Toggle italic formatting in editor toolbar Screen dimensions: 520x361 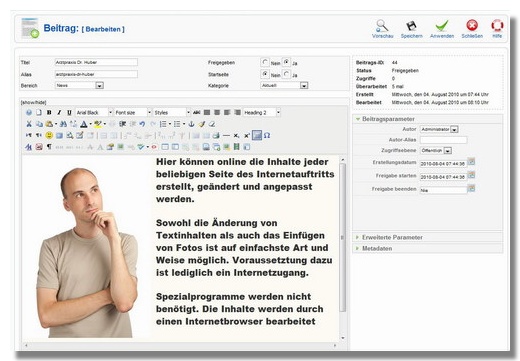59,112
